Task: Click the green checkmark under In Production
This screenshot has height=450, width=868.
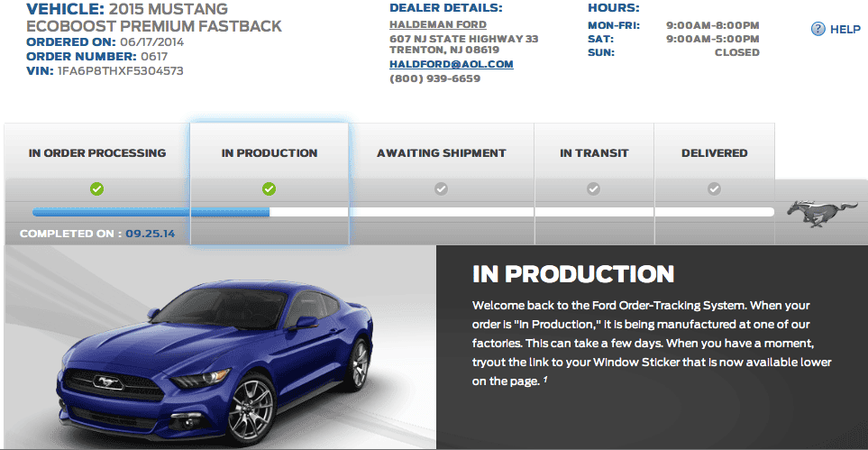Action: 269,189
